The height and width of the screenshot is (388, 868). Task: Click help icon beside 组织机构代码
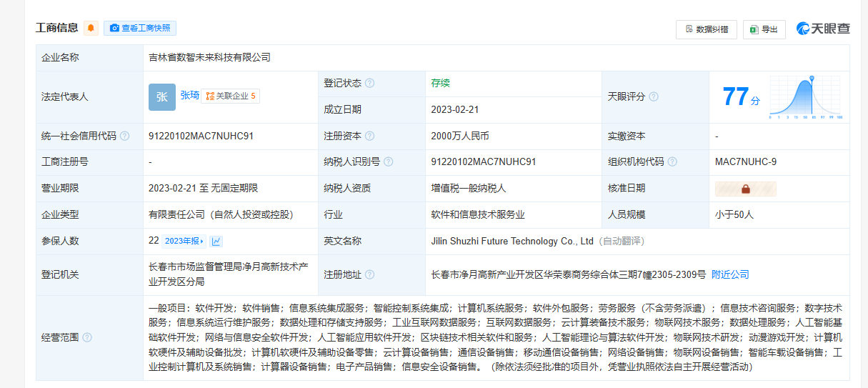(672, 162)
